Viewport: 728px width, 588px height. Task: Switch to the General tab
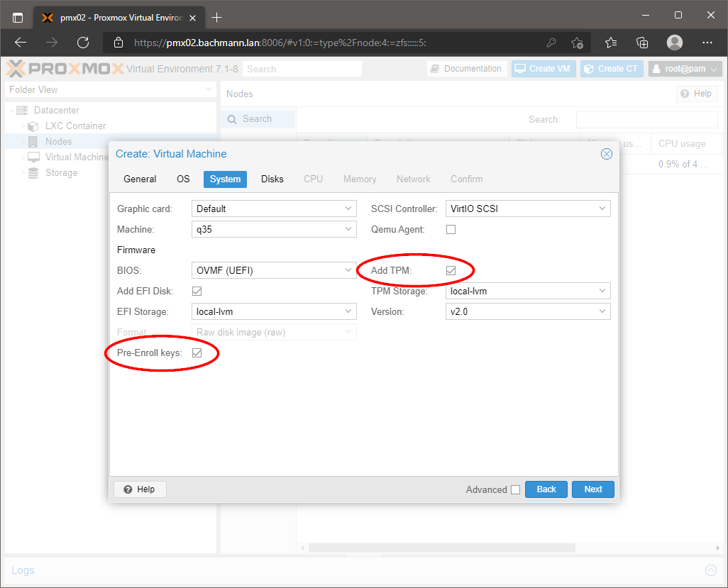tap(140, 179)
